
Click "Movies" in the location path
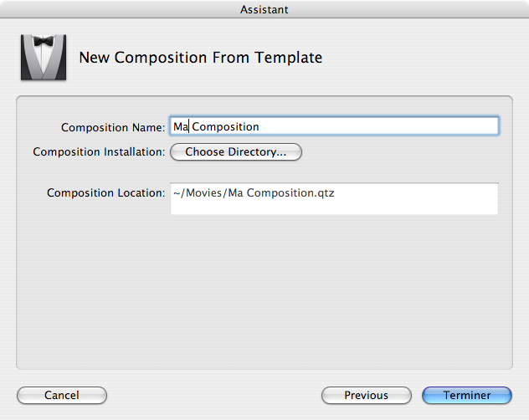click(203, 192)
